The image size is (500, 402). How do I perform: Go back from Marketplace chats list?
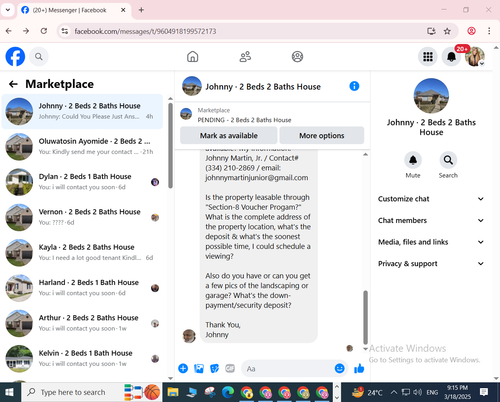pyautogui.click(x=13, y=84)
